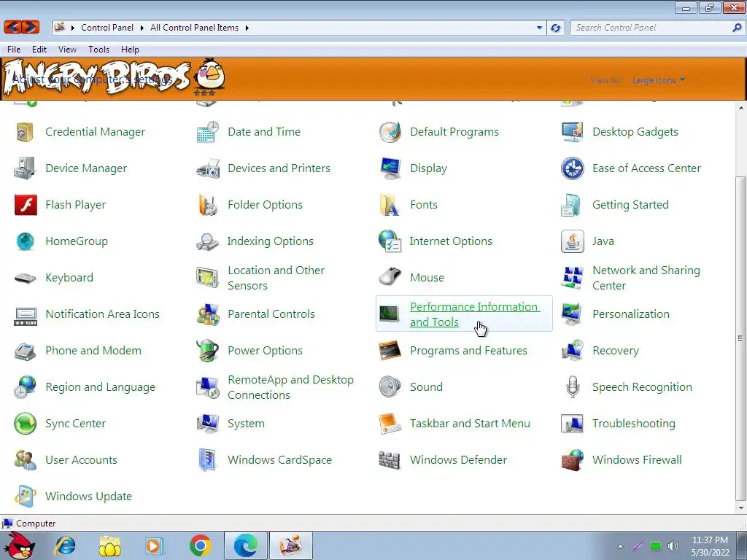Viewport: 747px width, 560px height.
Task: Open the Location and Other Sensors link
Action: 276,278
